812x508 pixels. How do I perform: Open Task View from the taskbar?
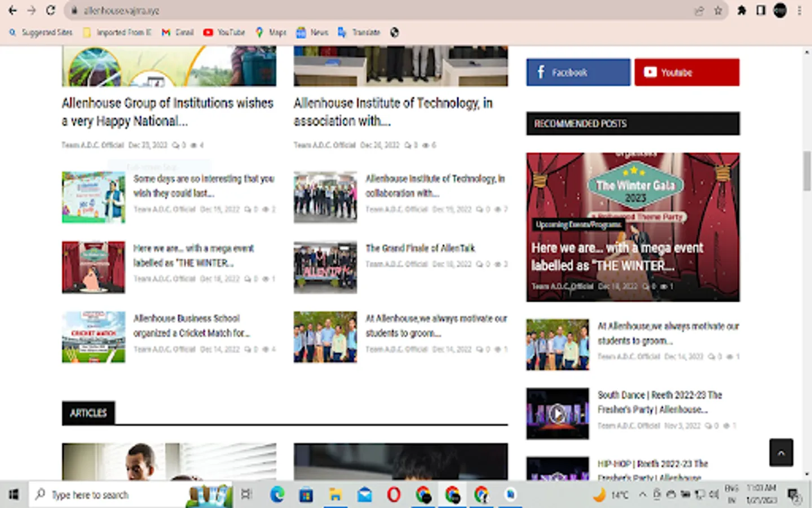tap(246, 494)
